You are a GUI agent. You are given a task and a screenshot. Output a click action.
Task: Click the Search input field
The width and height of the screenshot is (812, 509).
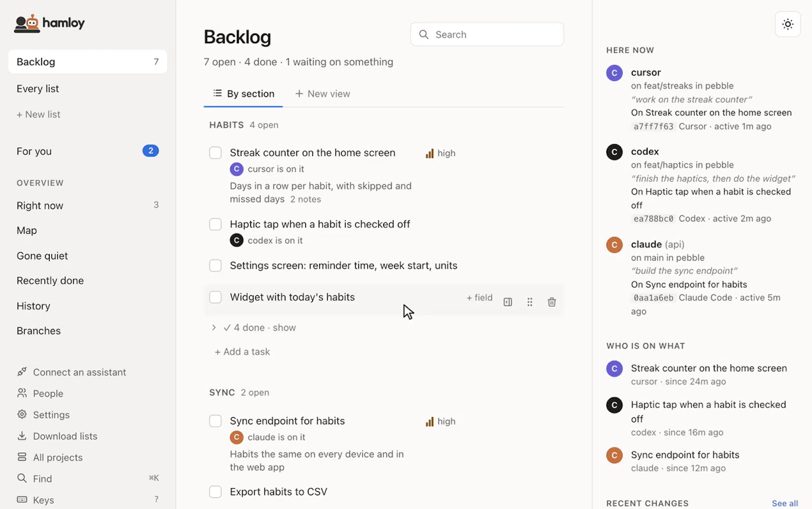tap(487, 35)
